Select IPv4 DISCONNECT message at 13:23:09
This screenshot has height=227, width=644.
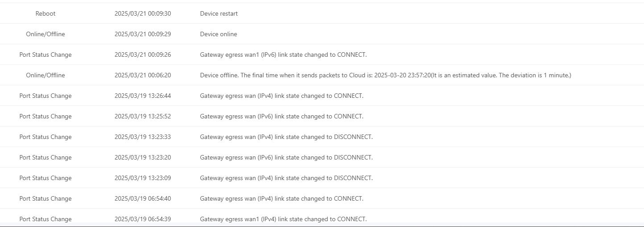(286, 178)
